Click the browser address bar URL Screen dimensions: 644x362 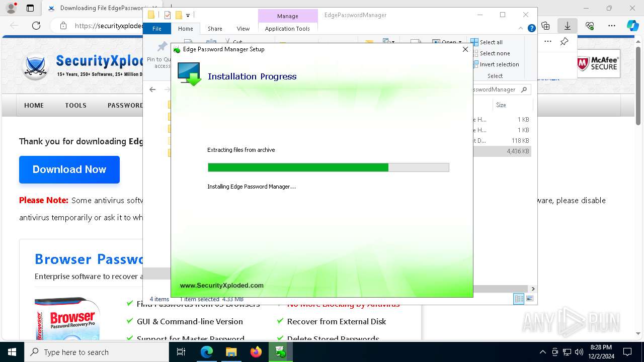pyautogui.click(x=109, y=26)
